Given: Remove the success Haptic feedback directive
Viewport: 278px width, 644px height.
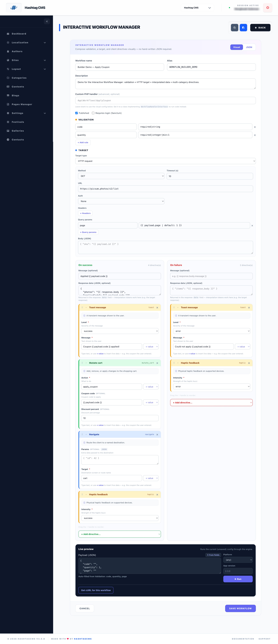Looking at the screenshot, I should [x=157, y=494].
